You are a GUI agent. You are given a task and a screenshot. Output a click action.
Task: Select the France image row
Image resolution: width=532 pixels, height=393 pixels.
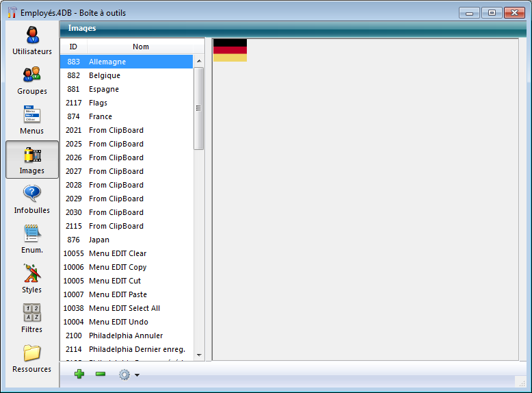click(x=127, y=116)
